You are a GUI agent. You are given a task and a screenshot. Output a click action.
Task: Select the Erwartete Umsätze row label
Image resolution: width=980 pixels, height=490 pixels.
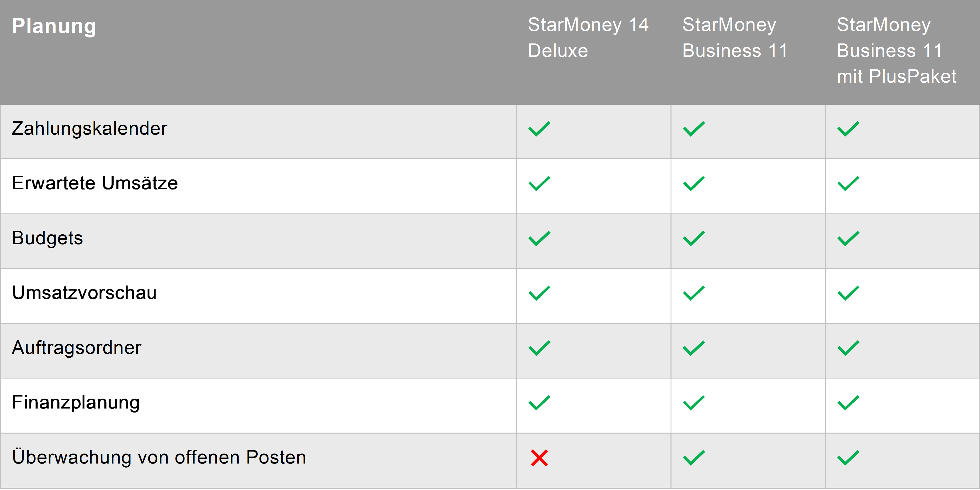pyautogui.click(x=95, y=183)
